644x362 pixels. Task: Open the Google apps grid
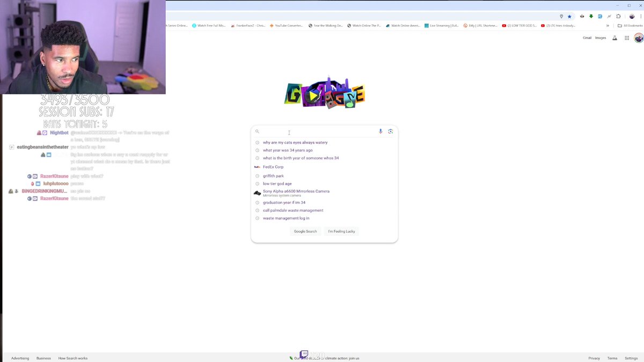(x=626, y=38)
